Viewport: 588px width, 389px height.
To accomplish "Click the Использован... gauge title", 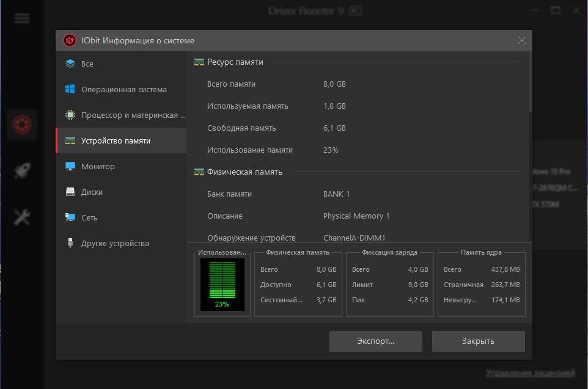I will coord(222,253).
